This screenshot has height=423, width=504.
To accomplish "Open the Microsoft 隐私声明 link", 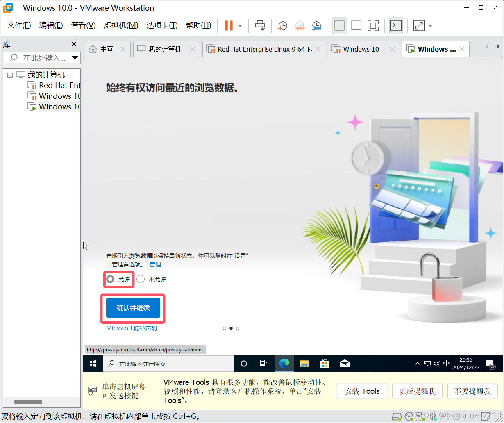I will (132, 328).
